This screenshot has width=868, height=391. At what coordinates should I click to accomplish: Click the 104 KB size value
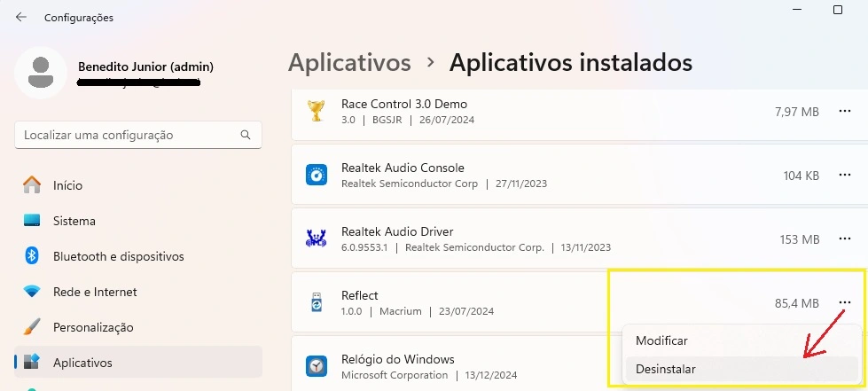pyautogui.click(x=801, y=176)
